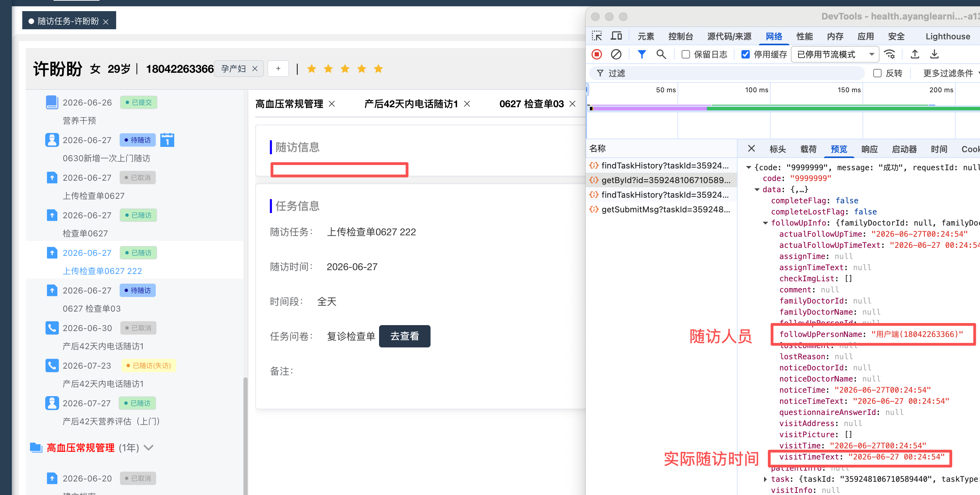Toggle the device toolbar icon in DevTools
The image size is (980, 495).
[616, 36]
